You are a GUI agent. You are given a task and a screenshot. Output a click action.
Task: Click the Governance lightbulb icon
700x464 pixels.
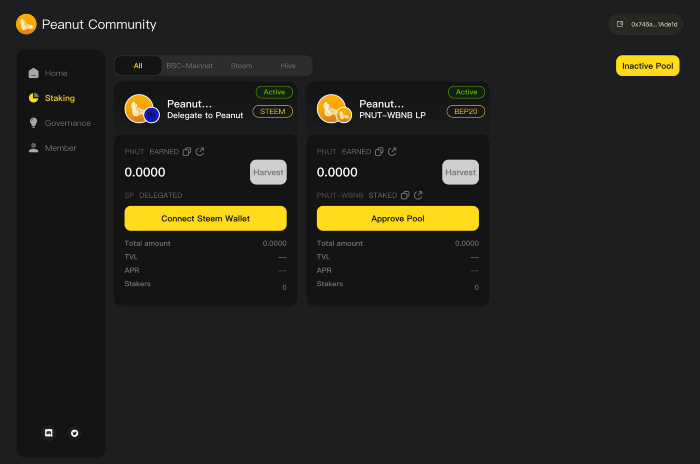[x=33, y=123]
